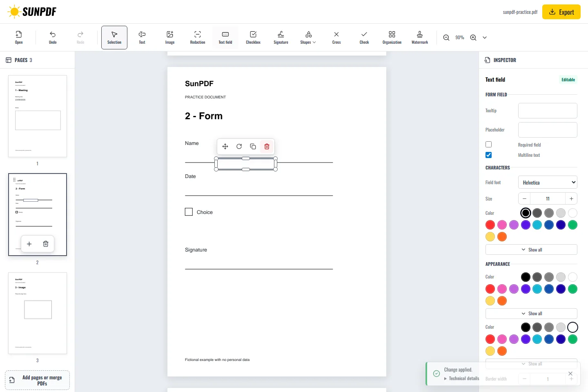Image resolution: width=588 pixels, height=392 pixels.
Task: Pick the Redaction tool
Action: pos(198,38)
